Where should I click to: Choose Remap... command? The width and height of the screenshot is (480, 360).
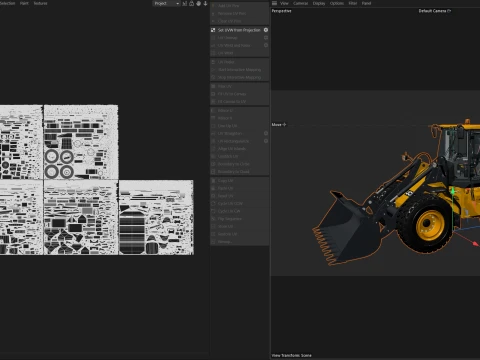(239, 242)
